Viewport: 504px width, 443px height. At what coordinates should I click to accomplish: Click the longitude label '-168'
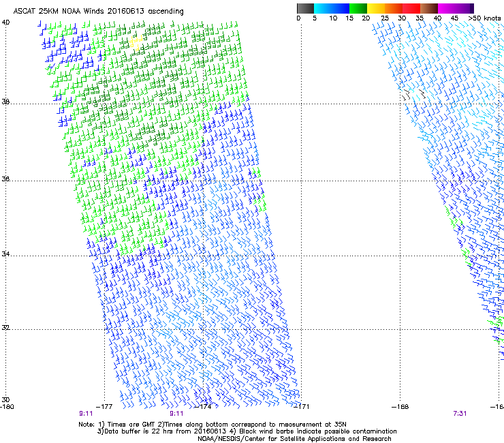click(400, 407)
